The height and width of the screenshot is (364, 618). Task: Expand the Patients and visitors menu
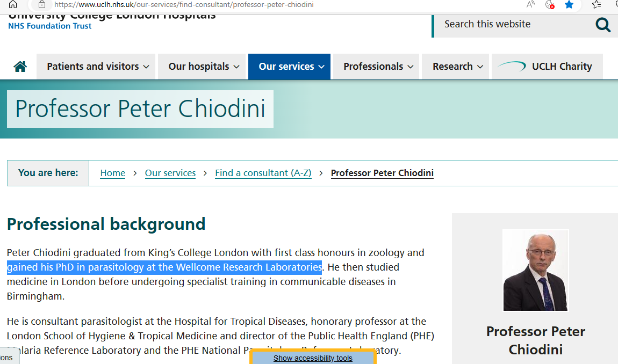click(x=96, y=67)
